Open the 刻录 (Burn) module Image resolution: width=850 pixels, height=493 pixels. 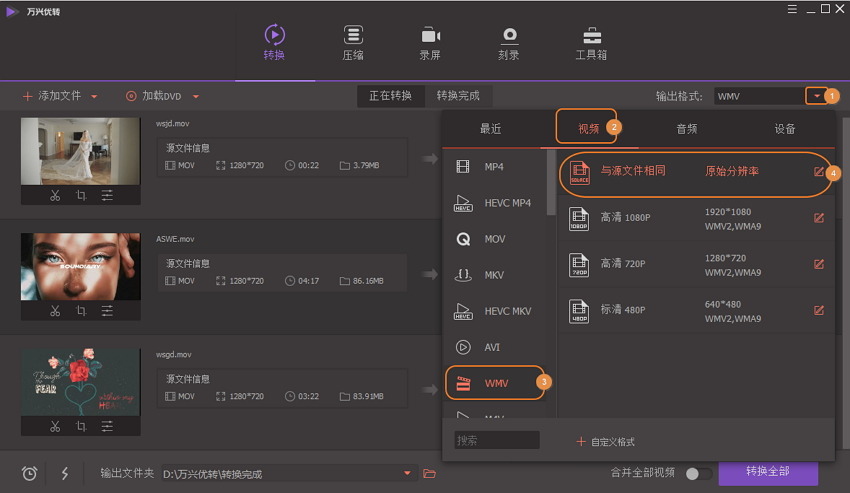click(x=508, y=42)
